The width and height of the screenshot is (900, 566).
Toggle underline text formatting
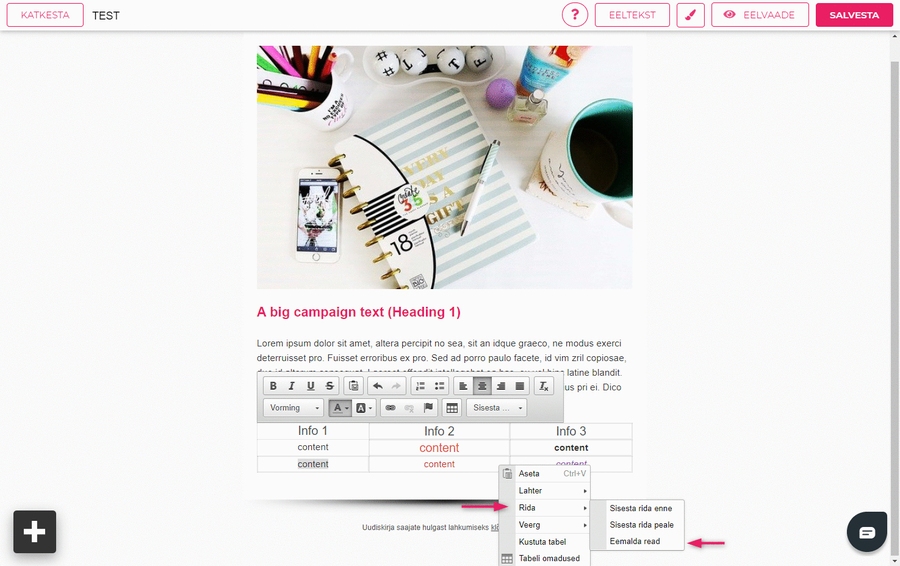[x=311, y=386]
